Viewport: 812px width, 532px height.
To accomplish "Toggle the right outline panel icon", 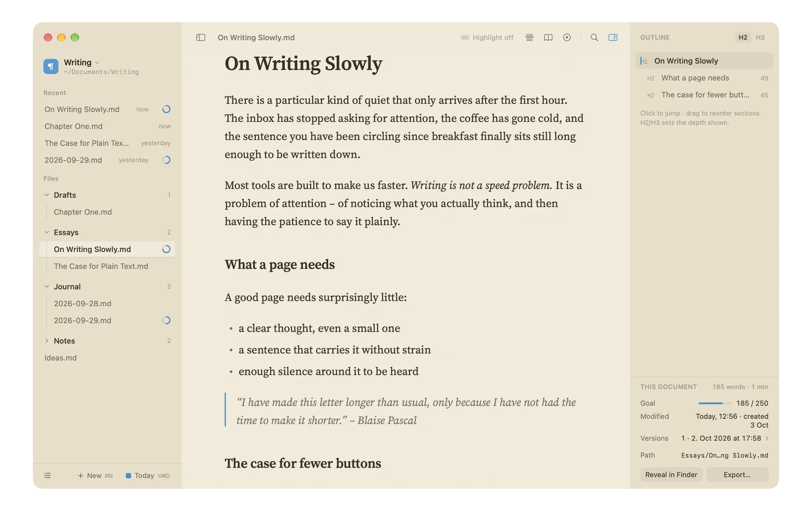I will pos(613,37).
